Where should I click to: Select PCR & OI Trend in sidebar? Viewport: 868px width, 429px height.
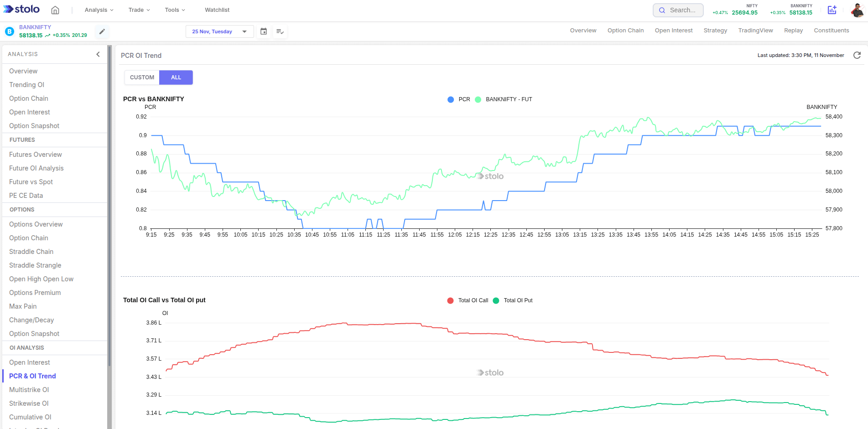[32, 376]
